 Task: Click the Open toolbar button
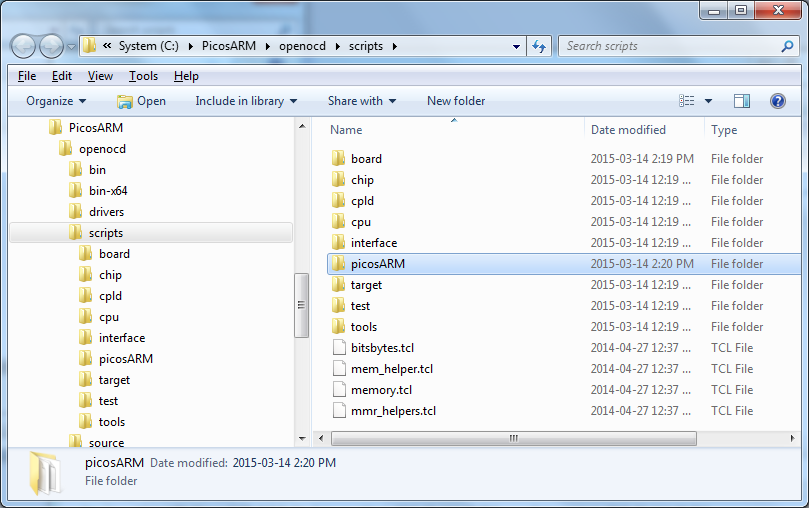[x=141, y=101]
